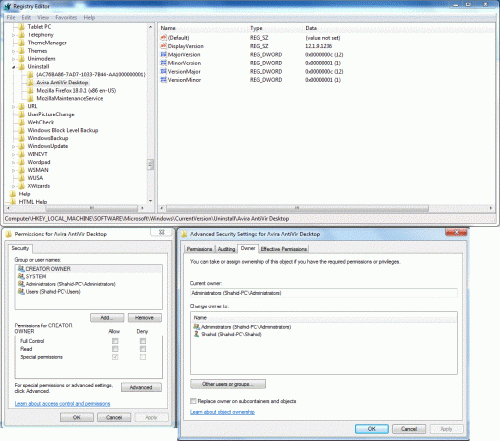Click the tree pane vertical scrollbar thumb
The height and width of the screenshot is (441, 500).
point(150,164)
